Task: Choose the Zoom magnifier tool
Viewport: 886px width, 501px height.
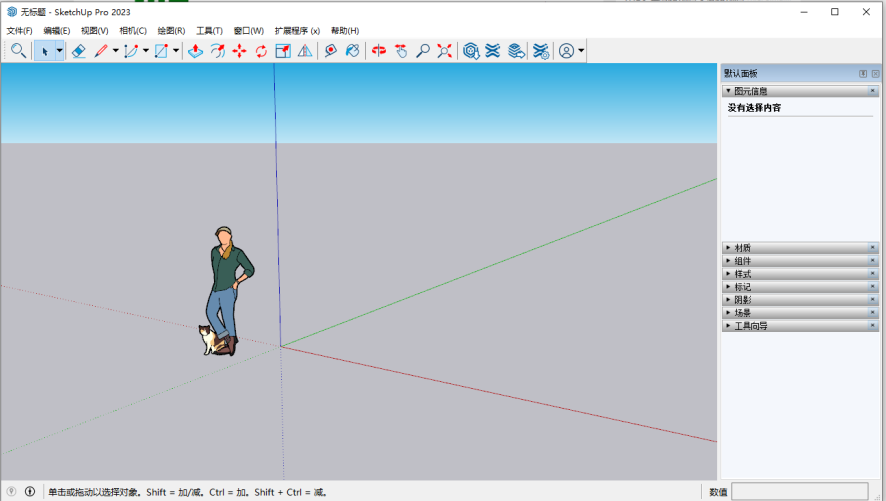Action: pos(423,51)
